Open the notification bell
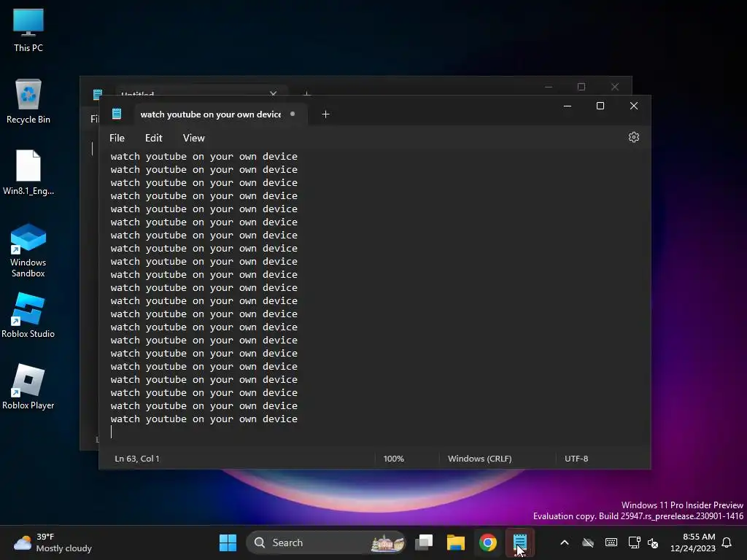The height and width of the screenshot is (560, 747). click(727, 542)
